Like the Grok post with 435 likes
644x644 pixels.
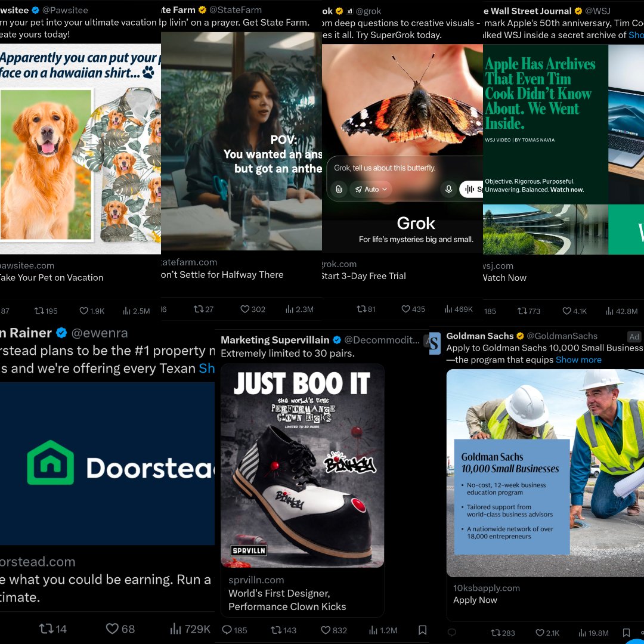point(413,309)
